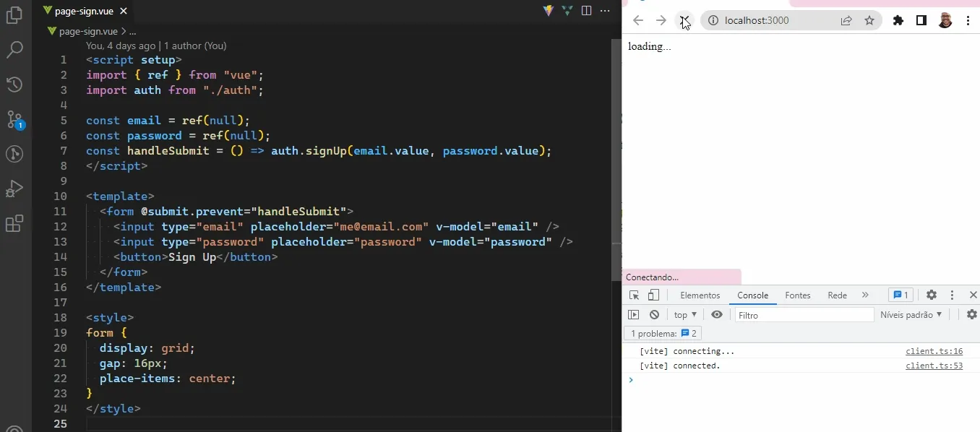Toggle the console sidebar in DevTools
Image resolution: width=980 pixels, height=432 pixels.
[634, 314]
